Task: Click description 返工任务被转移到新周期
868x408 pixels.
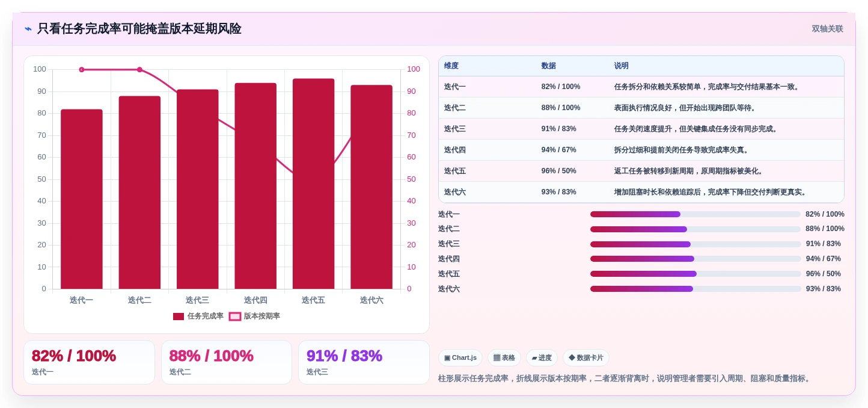Action: (689, 171)
